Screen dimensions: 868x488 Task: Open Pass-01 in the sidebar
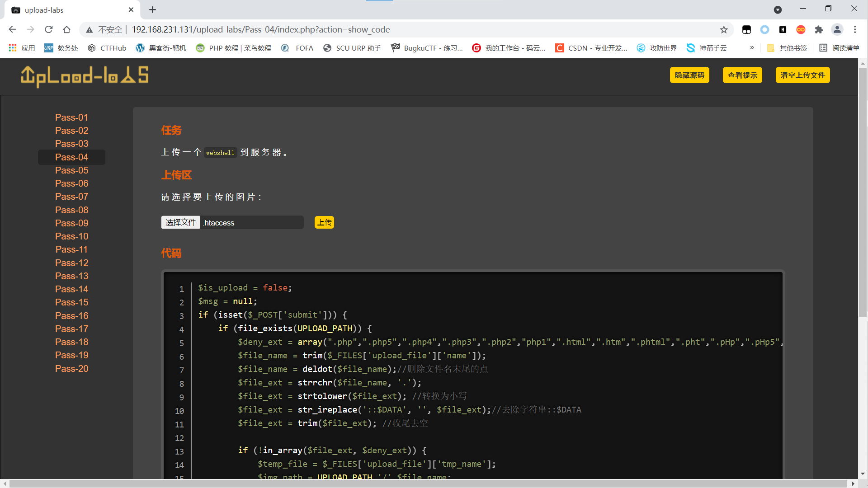(71, 117)
